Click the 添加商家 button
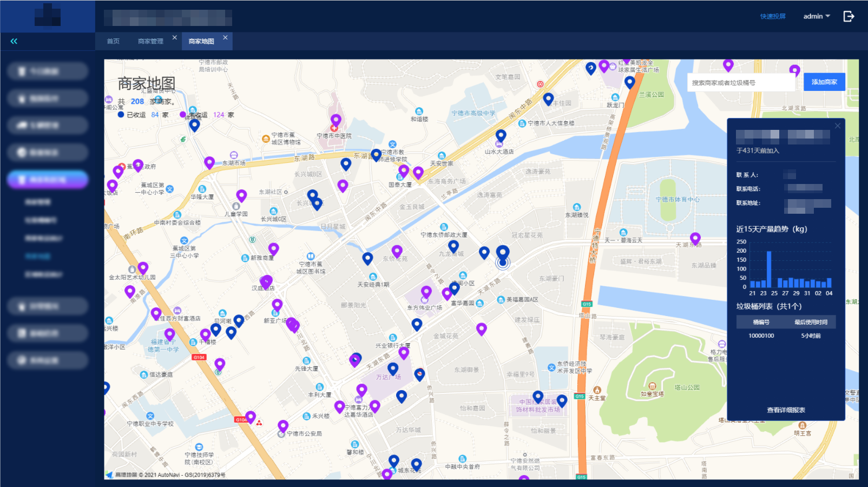This screenshot has height=487, width=868. (x=824, y=82)
